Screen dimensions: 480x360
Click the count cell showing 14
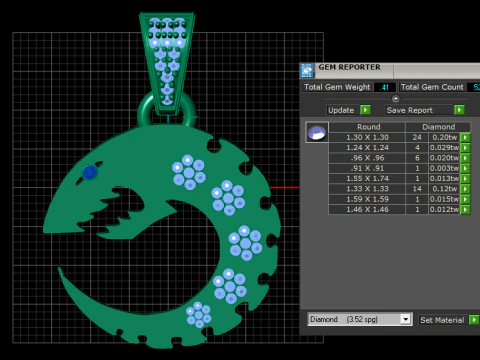click(417, 189)
